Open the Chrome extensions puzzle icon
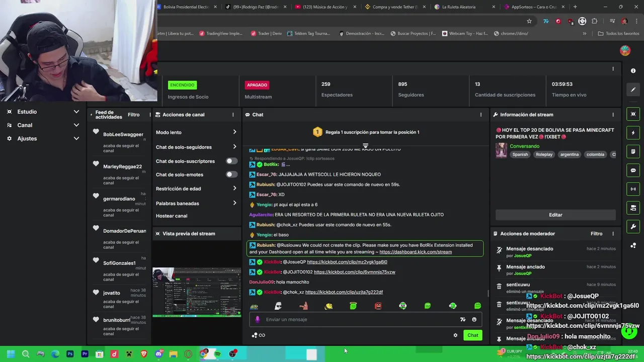 595,21
